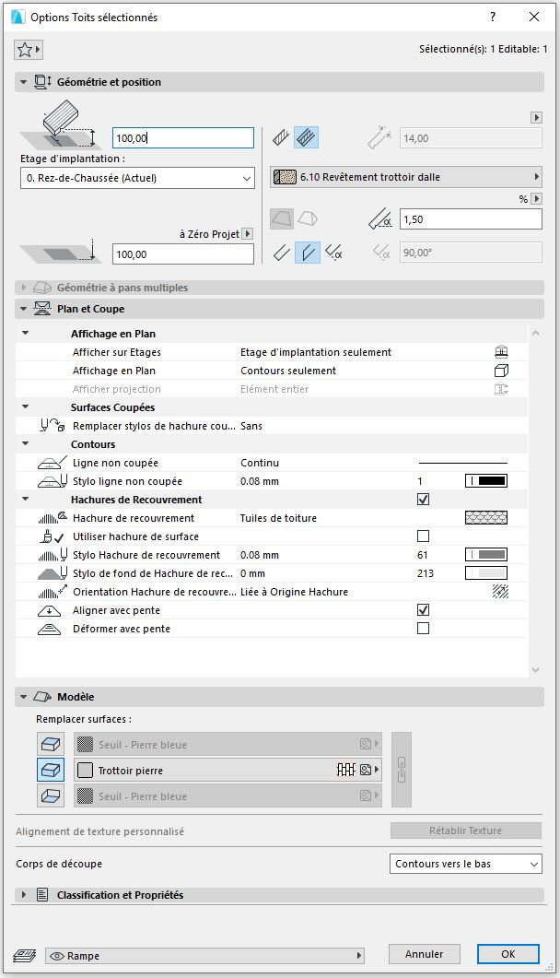This screenshot has width=560, height=978.
Task: Collapse Affichage en Plan group
Action: tap(26, 333)
